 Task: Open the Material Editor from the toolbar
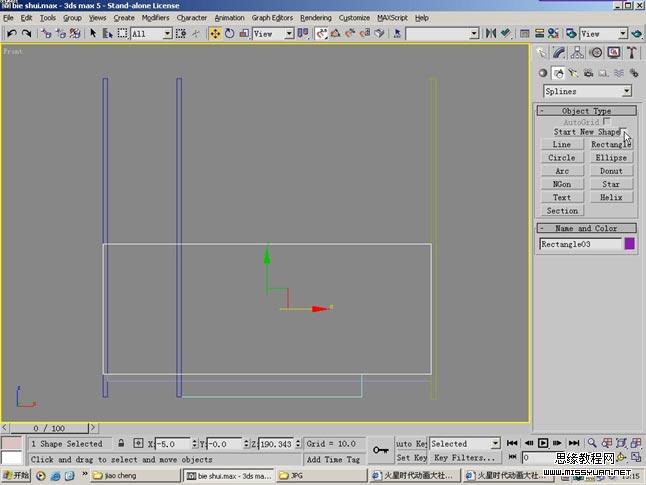point(553,33)
